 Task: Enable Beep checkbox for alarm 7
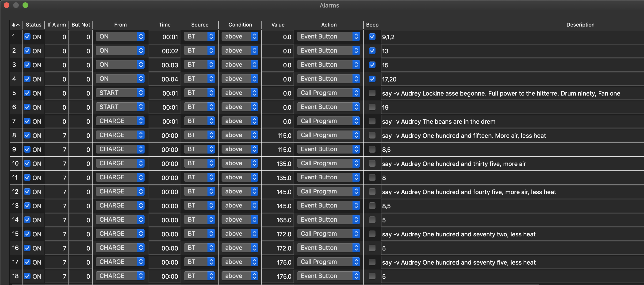[372, 121]
